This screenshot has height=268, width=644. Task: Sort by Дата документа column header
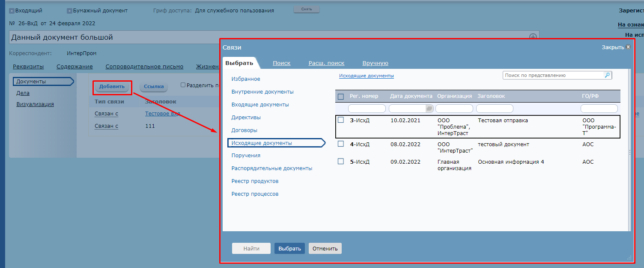pyautogui.click(x=411, y=96)
